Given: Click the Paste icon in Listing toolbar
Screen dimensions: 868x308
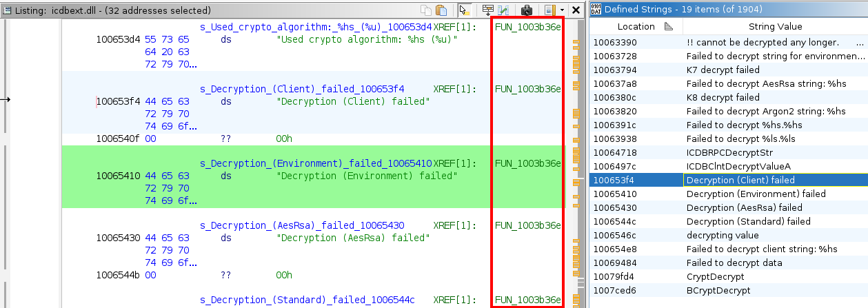Looking at the screenshot, I should coord(441,10).
